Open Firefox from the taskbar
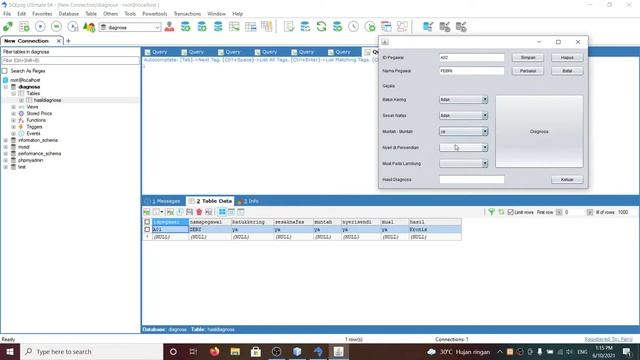The width and height of the screenshot is (640, 360). click(214, 351)
